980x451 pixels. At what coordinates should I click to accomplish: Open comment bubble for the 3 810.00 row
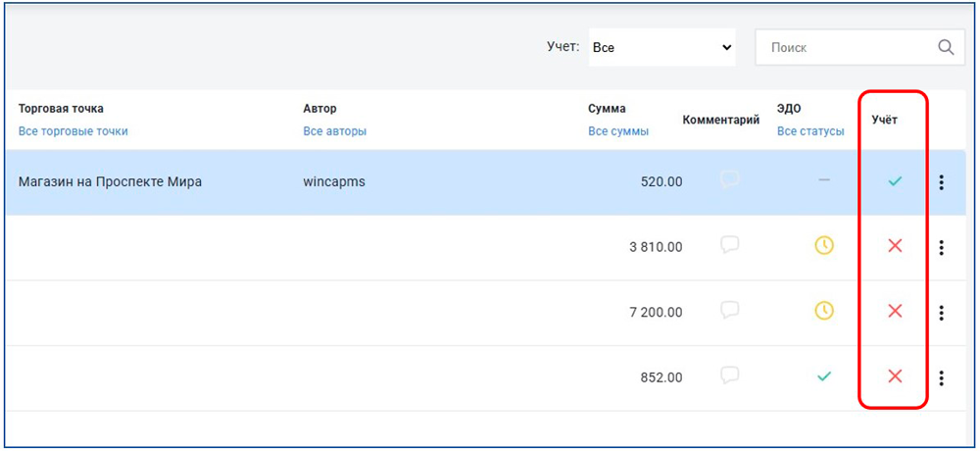point(729,245)
